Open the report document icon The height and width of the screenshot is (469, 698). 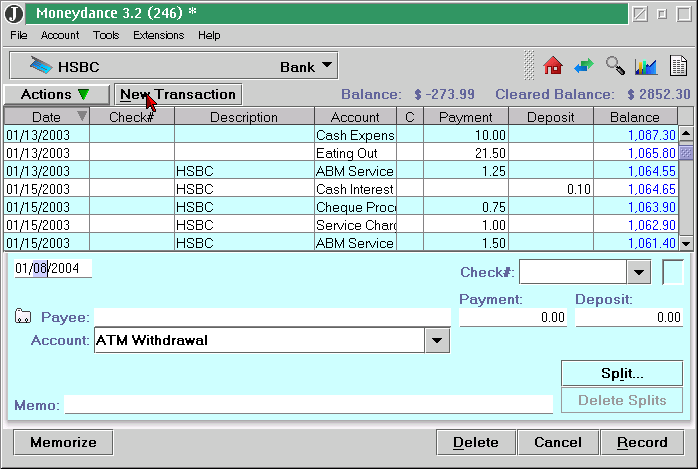click(x=678, y=65)
